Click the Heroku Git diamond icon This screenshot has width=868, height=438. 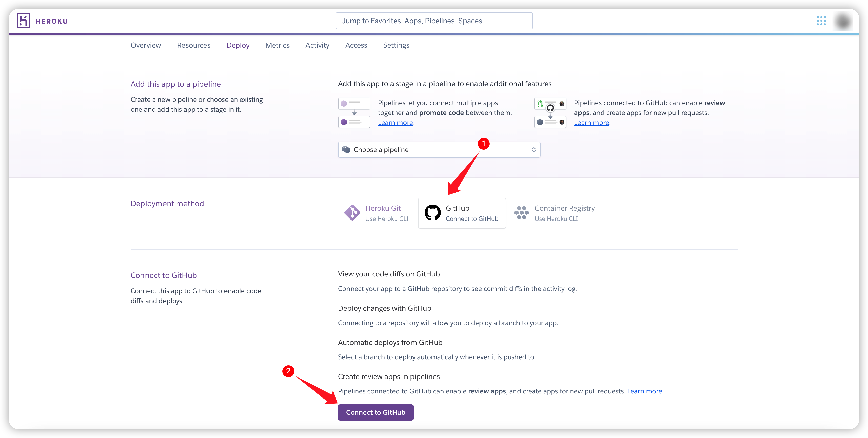point(352,213)
